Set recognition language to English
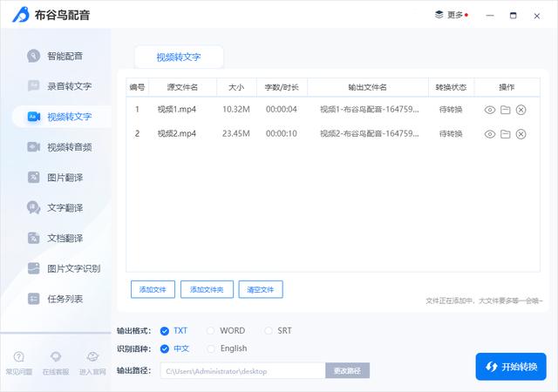Image resolution: width=558 pixels, height=392 pixels. tap(211, 348)
